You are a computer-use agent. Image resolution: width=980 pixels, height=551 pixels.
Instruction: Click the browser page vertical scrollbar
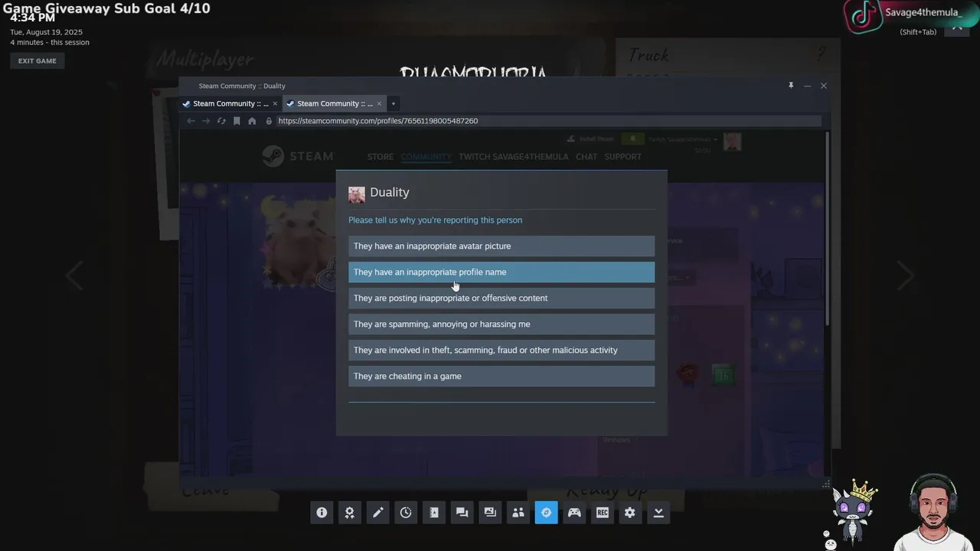[x=827, y=230]
